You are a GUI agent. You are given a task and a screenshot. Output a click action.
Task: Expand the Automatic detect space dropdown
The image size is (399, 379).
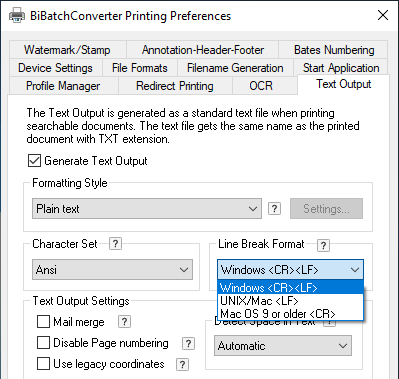pos(283,346)
